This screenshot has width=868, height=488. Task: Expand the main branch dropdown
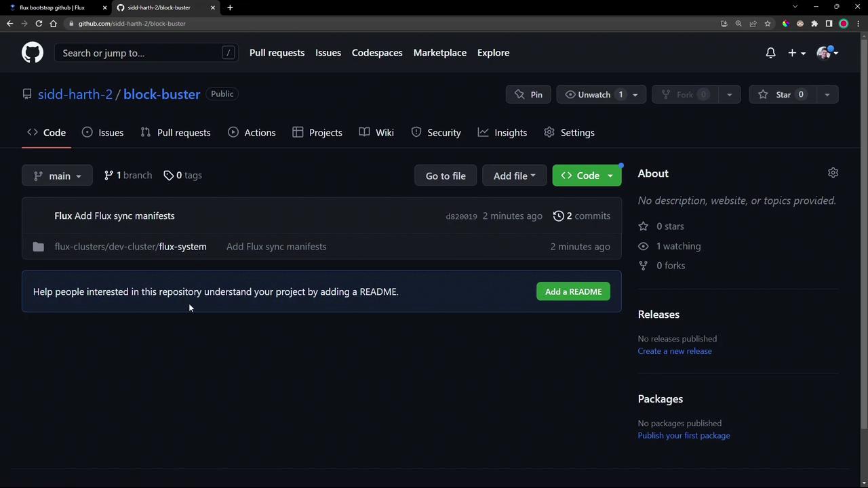[57, 176]
